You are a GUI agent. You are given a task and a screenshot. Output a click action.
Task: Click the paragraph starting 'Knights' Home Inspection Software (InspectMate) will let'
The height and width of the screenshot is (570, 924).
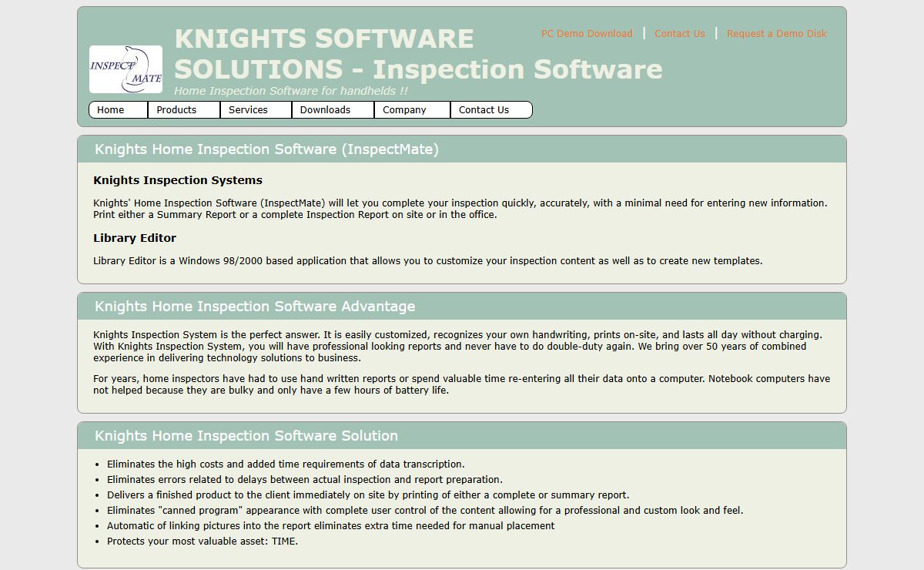point(460,209)
